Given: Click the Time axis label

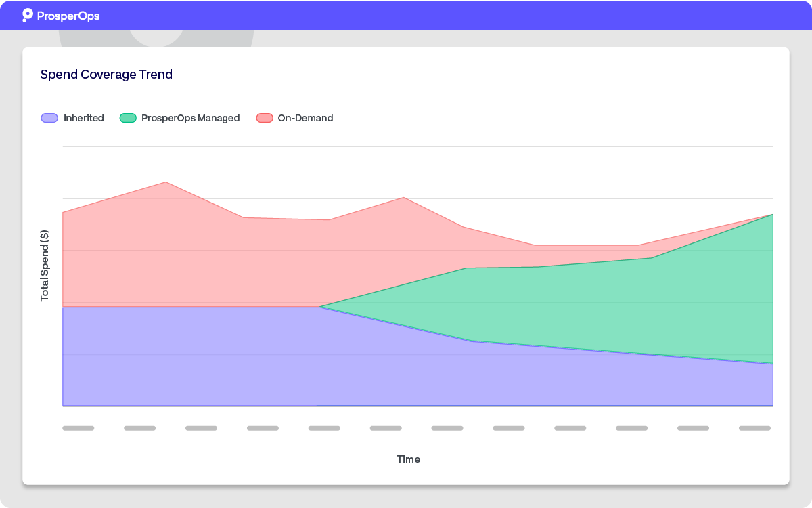Looking at the screenshot, I should (408, 459).
